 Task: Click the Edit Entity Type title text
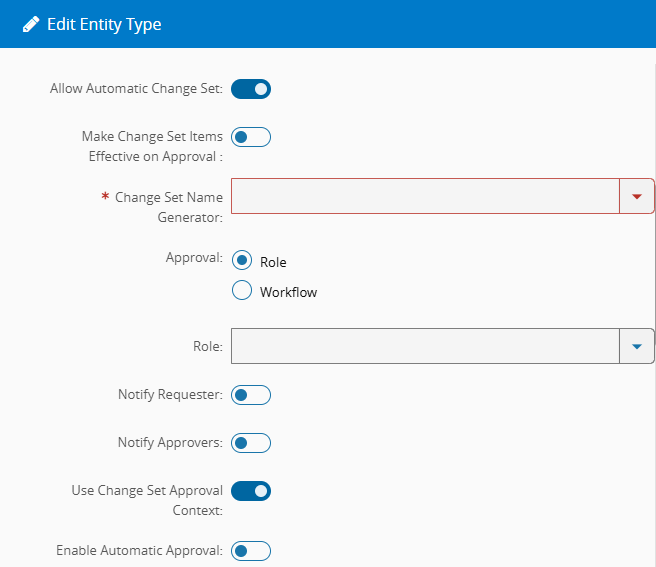pyautogui.click(x=104, y=25)
